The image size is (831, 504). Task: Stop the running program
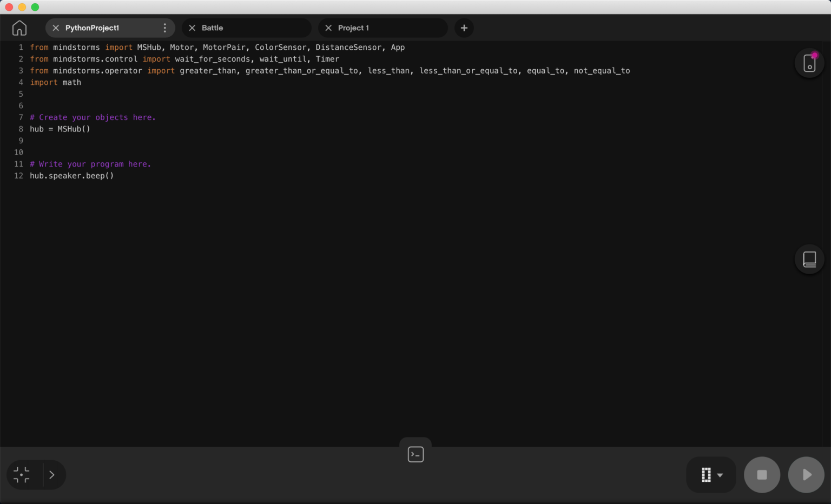(762, 475)
